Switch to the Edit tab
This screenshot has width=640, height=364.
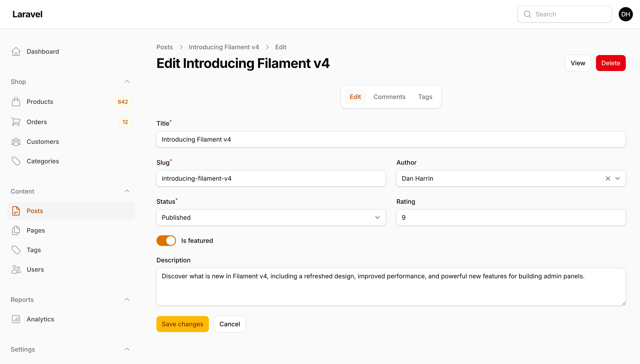(x=355, y=97)
